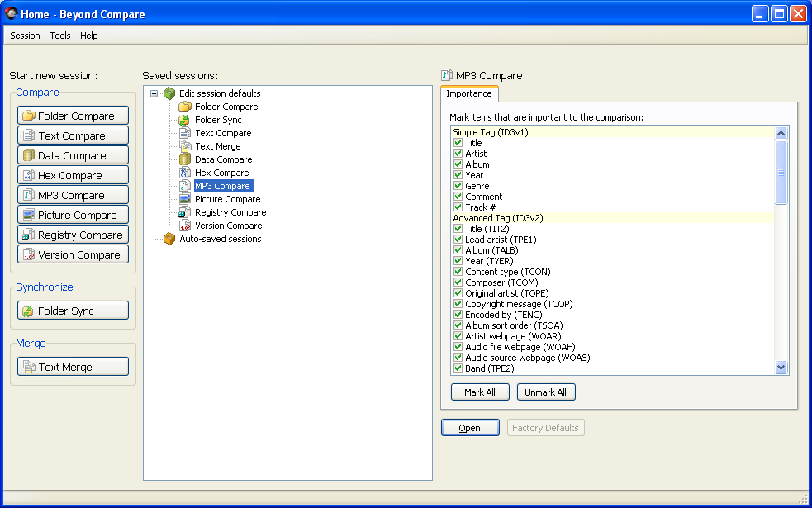Click the Hex Compare icon in saved sessions
This screenshot has width=812, height=508.
[x=187, y=173]
